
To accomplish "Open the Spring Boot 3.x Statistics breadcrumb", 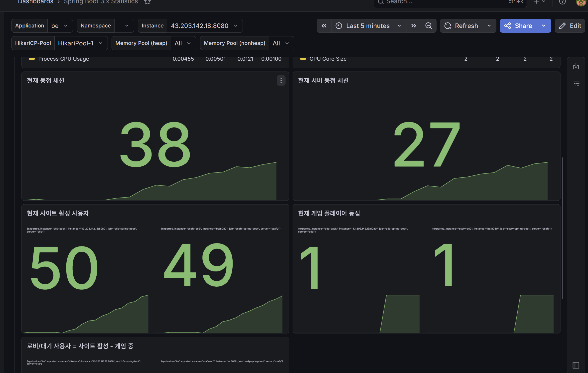I will tap(101, 2).
